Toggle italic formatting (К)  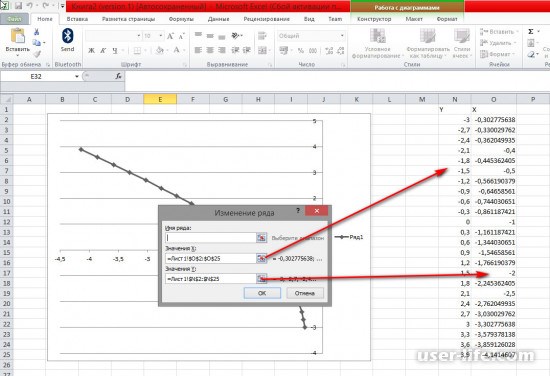click(103, 51)
